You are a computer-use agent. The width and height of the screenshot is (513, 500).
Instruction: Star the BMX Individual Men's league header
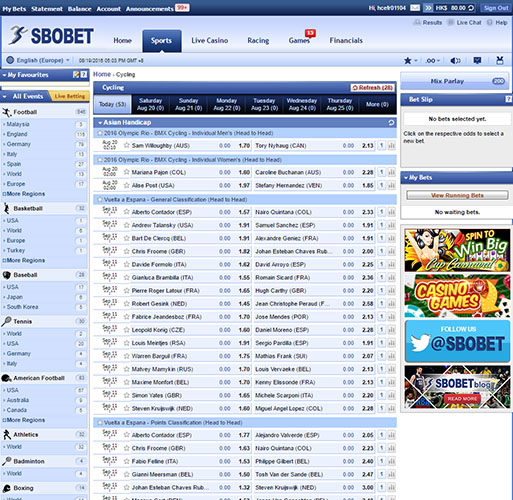(99, 133)
